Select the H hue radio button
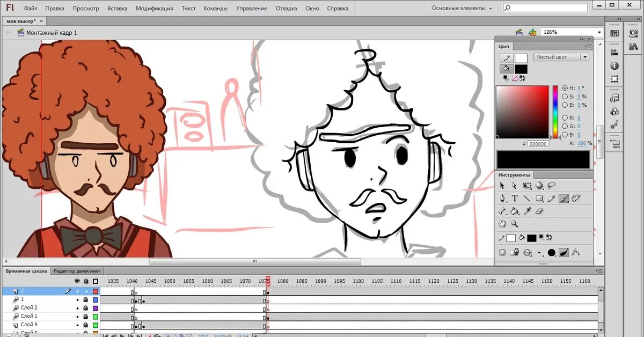The image size is (644, 337). coord(565,88)
